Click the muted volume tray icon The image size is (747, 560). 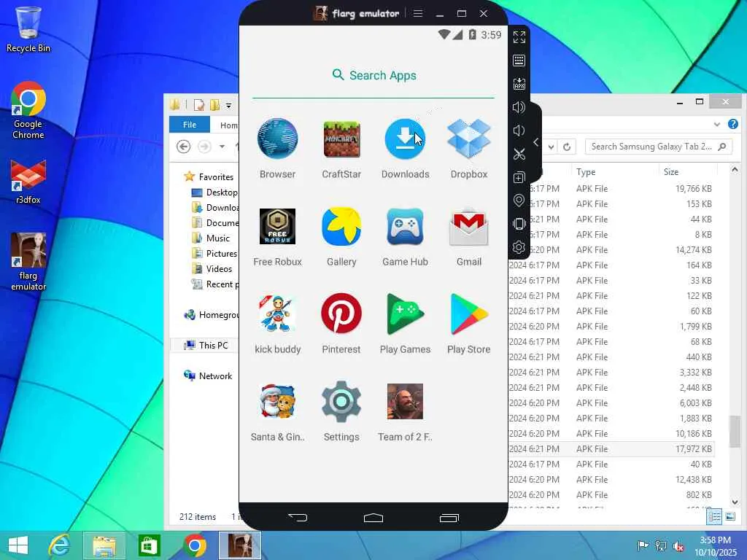click(x=678, y=546)
